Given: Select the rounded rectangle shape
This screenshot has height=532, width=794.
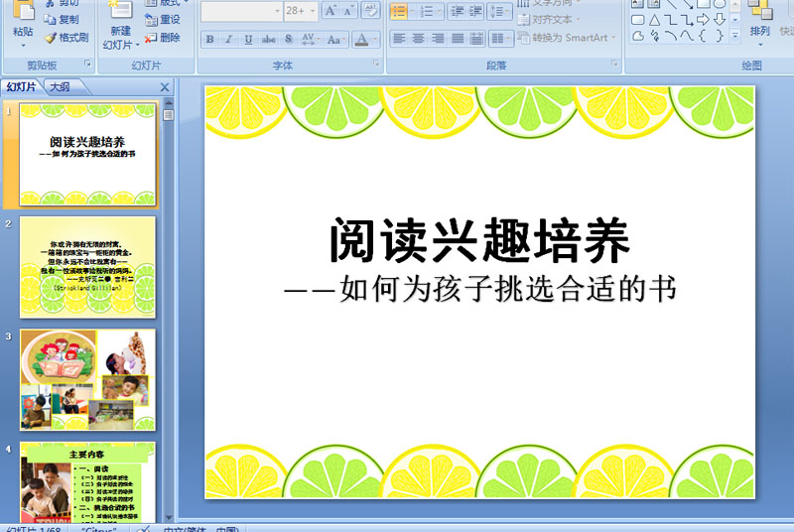Looking at the screenshot, I should coord(638,20).
